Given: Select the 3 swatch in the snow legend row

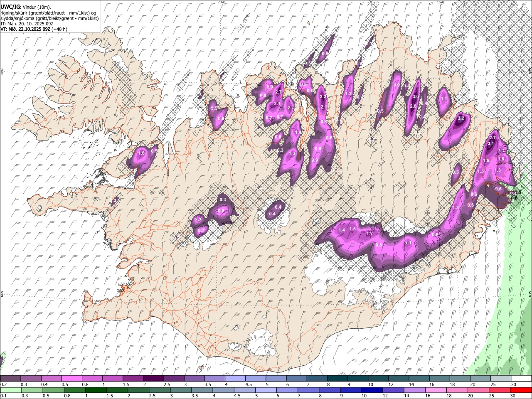Looking at the screenshot, I should point(194,378).
